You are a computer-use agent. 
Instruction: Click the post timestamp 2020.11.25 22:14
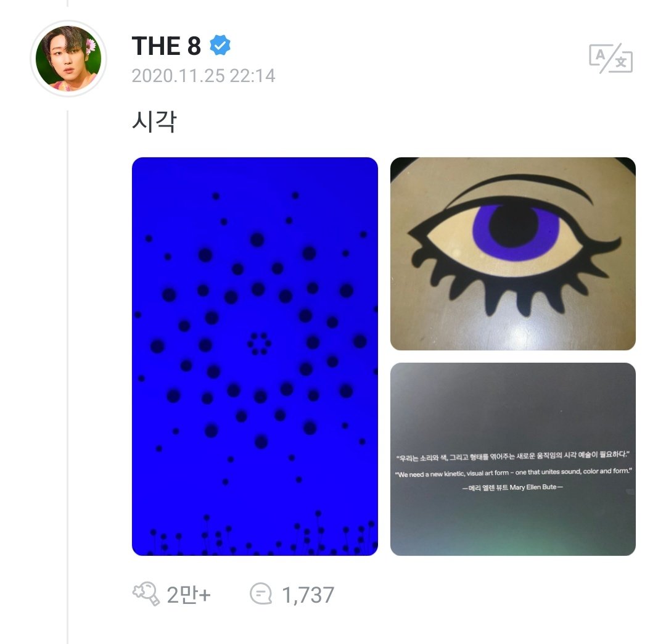click(x=203, y=76)
